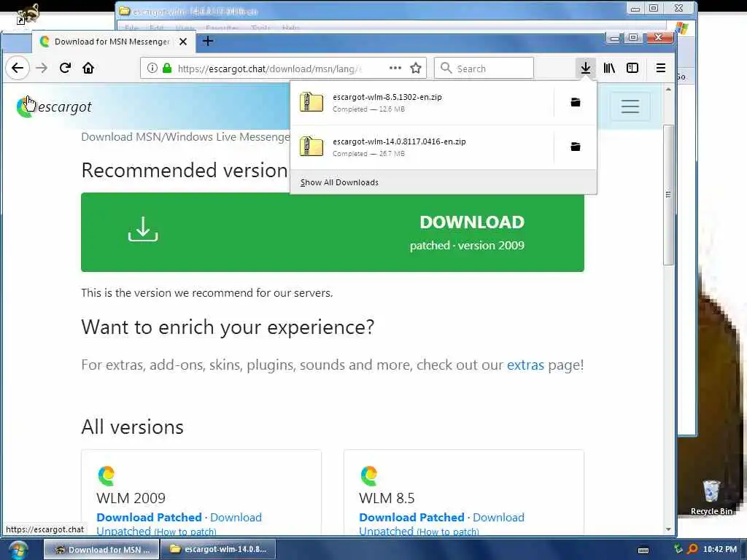Bookmark this page with the star

[x=416, y=68]
